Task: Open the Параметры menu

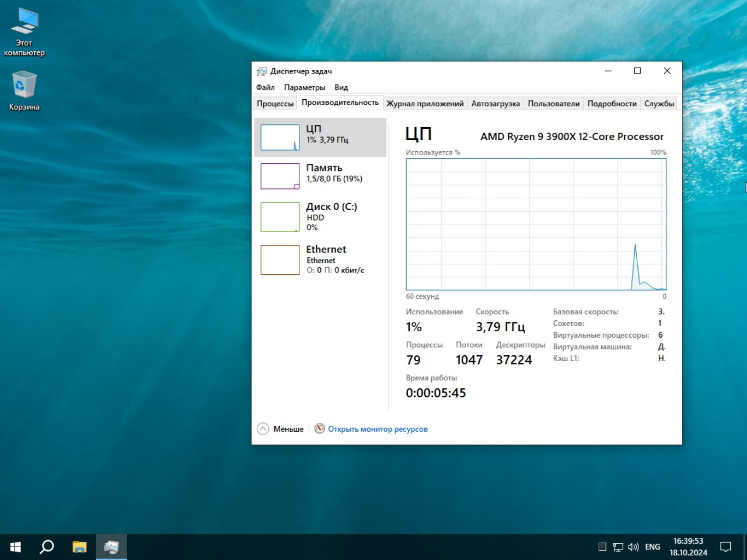Action: [305, 87]
